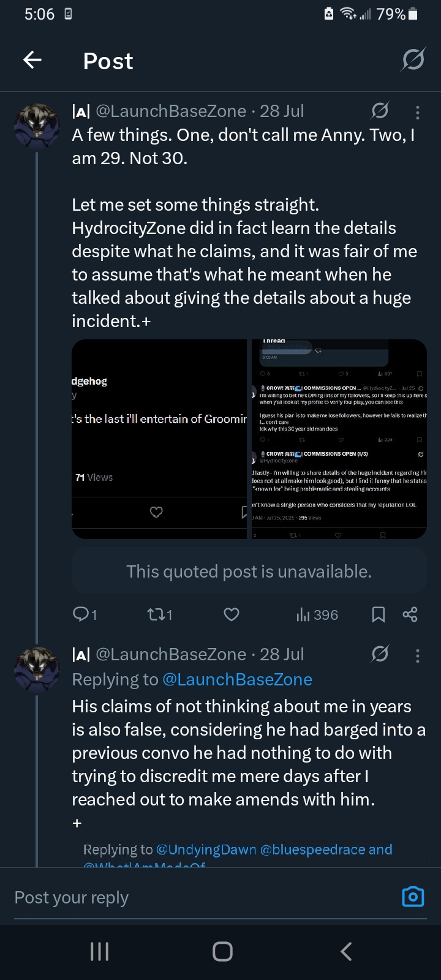Viewport: 441px width, 980px height.
Task: Open more options on the first post
Action: pos(418,112)
